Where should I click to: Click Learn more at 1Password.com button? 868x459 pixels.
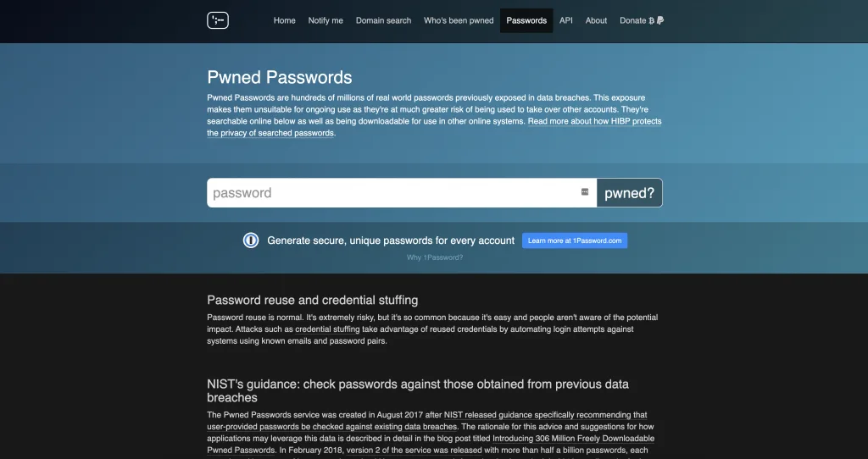(575, 241)
